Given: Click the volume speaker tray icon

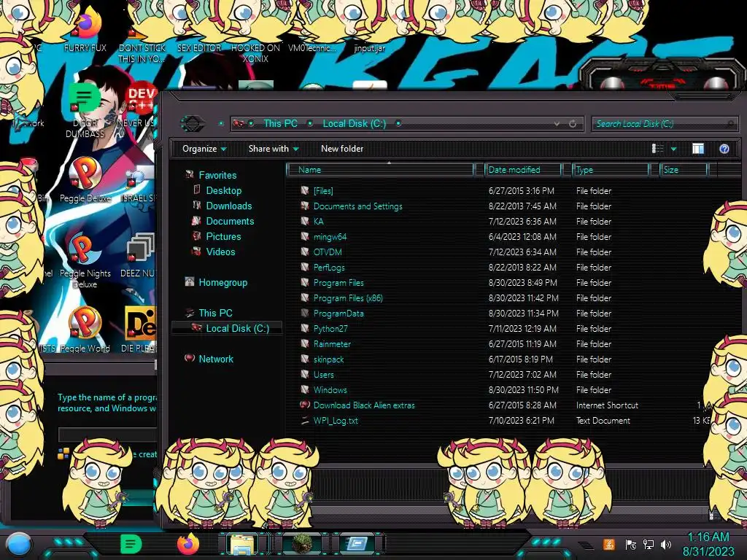Looking at the screenshot, I should 666,545.
